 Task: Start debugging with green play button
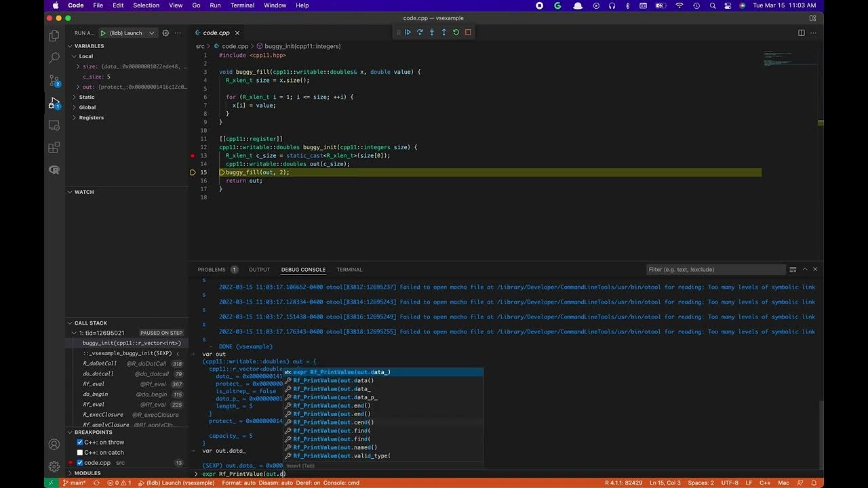103,33
